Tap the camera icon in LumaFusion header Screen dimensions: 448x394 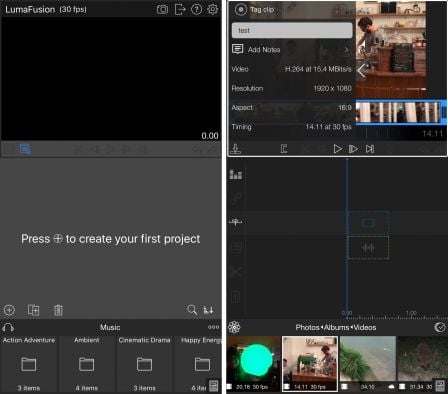tap(162, 9)
